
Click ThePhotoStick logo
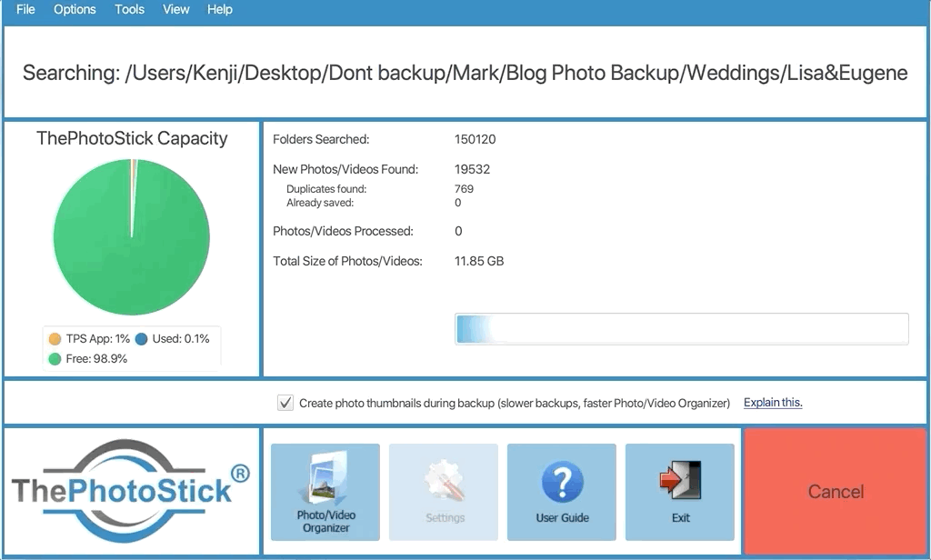click(x=131, y=491)
